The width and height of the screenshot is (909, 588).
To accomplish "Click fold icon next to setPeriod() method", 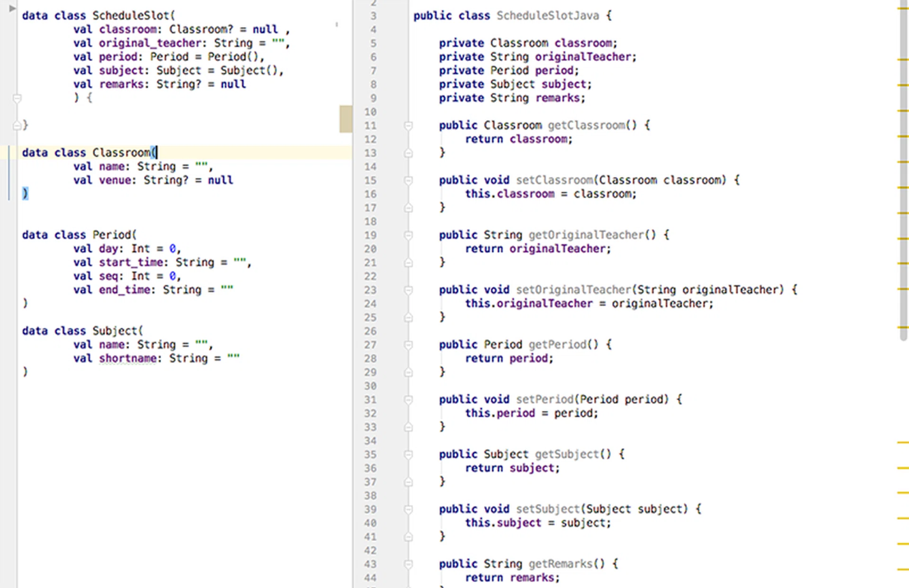I will point(408,400).
